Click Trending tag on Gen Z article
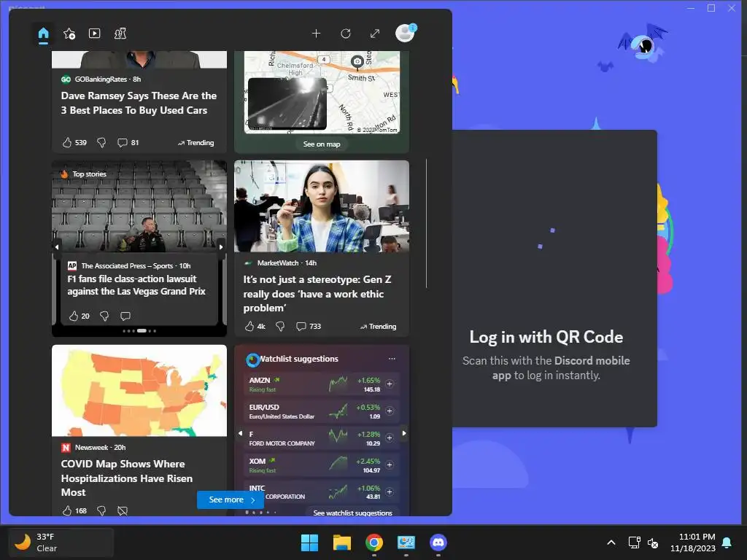The height and width of the screenshot is (560, 747). 379,326
